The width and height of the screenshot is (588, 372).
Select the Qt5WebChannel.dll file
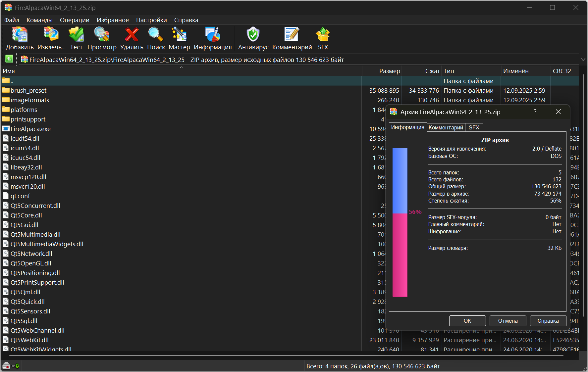(34, 330)
